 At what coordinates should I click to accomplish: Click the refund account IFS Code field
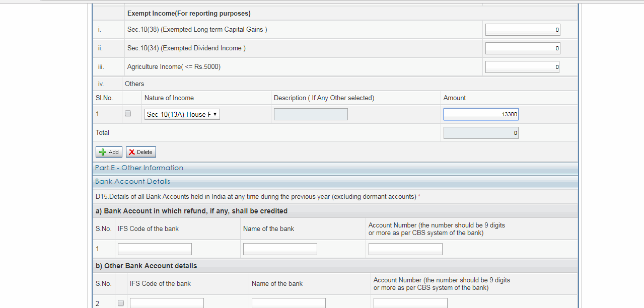155,249
